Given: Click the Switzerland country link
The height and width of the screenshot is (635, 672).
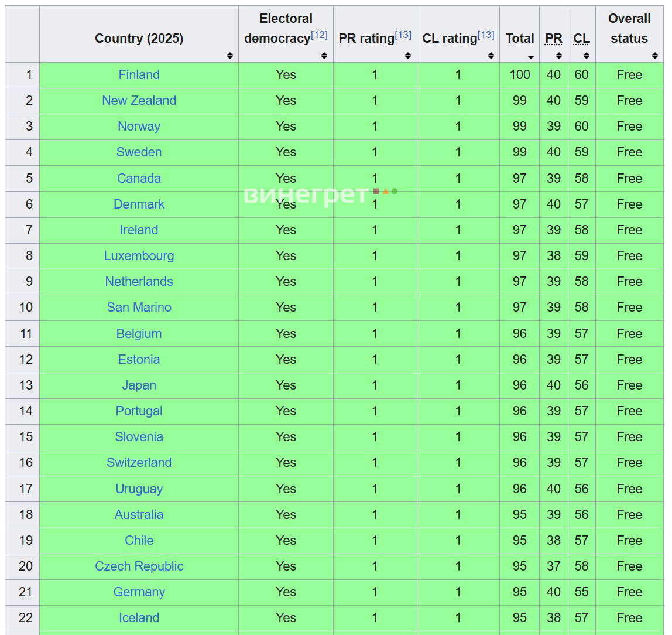Looking at the screenshot, I should (x=139, y=463).
